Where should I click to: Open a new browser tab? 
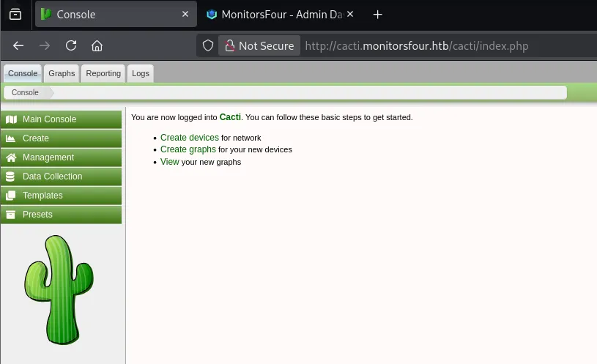point(378,15)
